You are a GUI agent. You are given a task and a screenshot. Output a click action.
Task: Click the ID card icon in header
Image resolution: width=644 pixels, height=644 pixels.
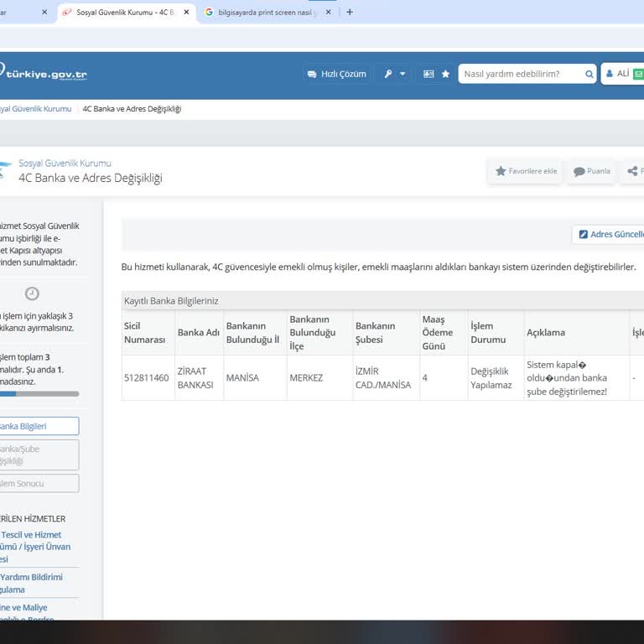tap(428, 74)
